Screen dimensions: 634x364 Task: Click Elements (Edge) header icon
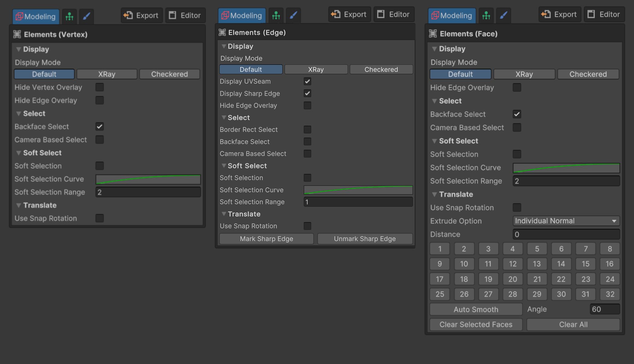coord(222,32)
